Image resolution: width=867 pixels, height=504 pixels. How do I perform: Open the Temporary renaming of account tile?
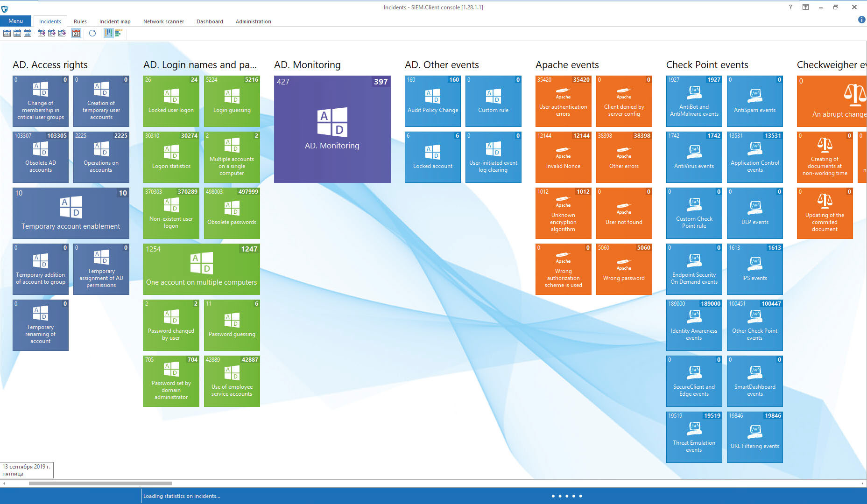click(x=41, y=325)
